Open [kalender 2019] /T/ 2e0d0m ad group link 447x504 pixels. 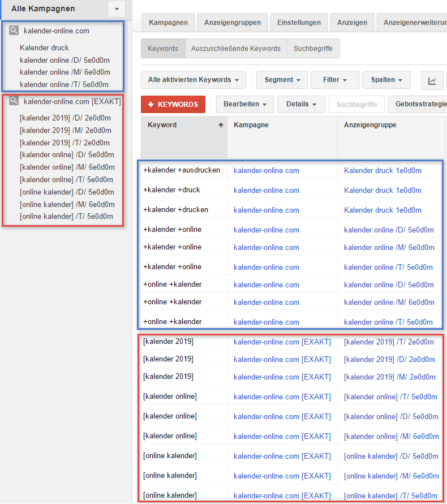click(x=389, y=342)
